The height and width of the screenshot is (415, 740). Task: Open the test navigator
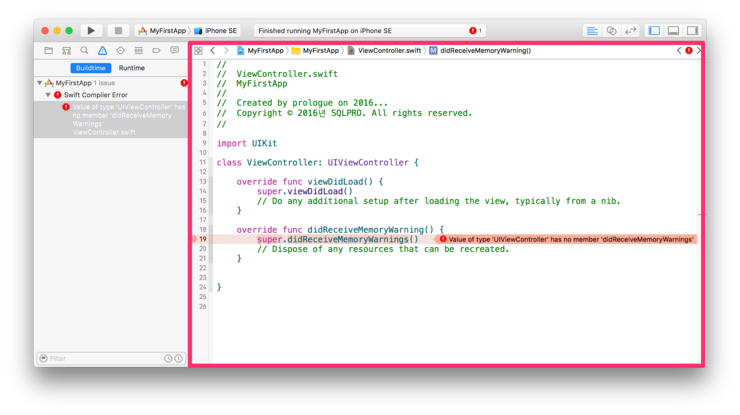tap(120, 51)
